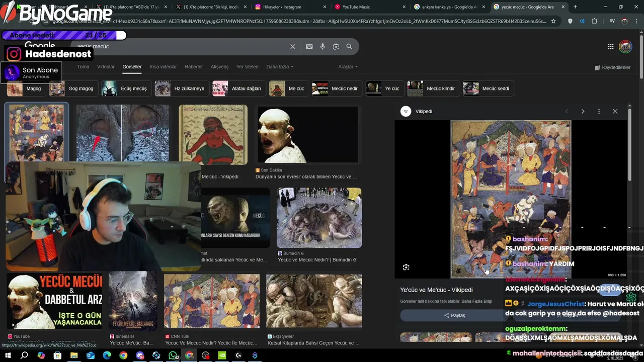Screen dimensions: 644x362
Task: Open the Bumudin crowd pit thumbnail
Action: tap(319, 218)
